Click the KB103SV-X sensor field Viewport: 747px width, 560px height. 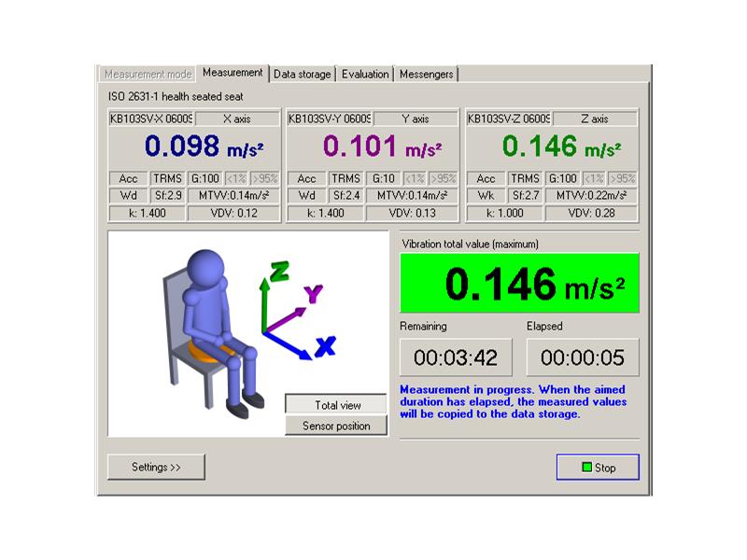coord(151,119)
